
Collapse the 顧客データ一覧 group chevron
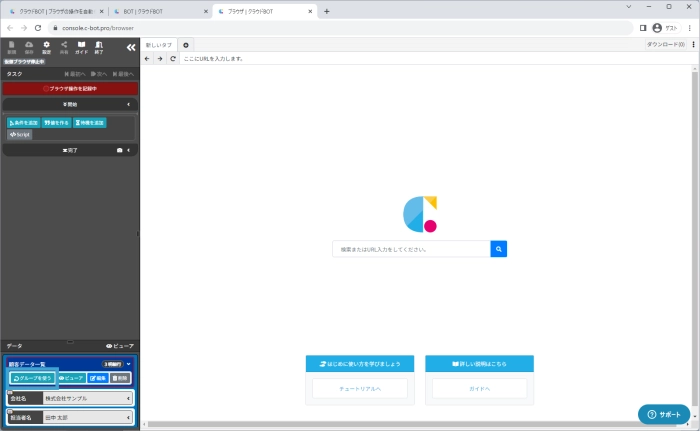coord(129,364)
